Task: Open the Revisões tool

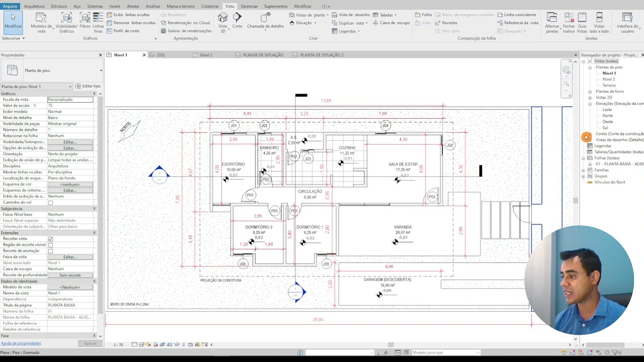Action: (x=446, y=23)
